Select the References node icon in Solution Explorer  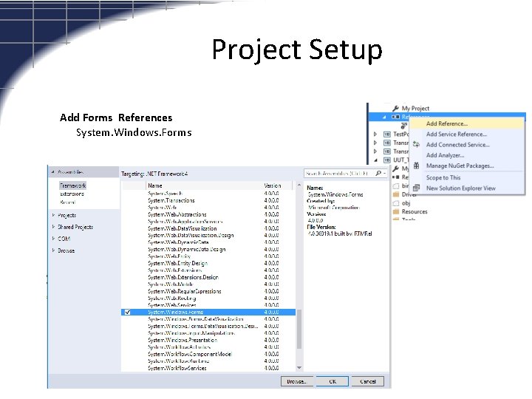click(x=395, y=117)
